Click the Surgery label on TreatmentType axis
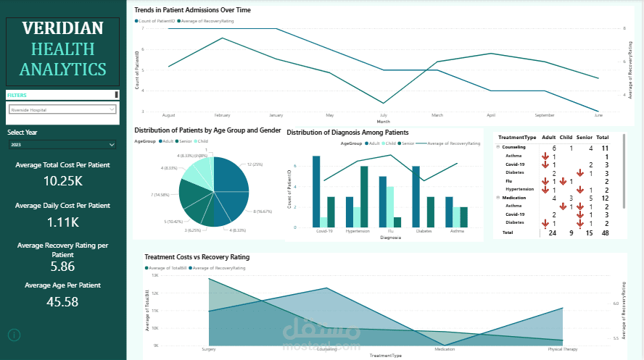This screenshot has width=644, height=360. tap(209, 349)
